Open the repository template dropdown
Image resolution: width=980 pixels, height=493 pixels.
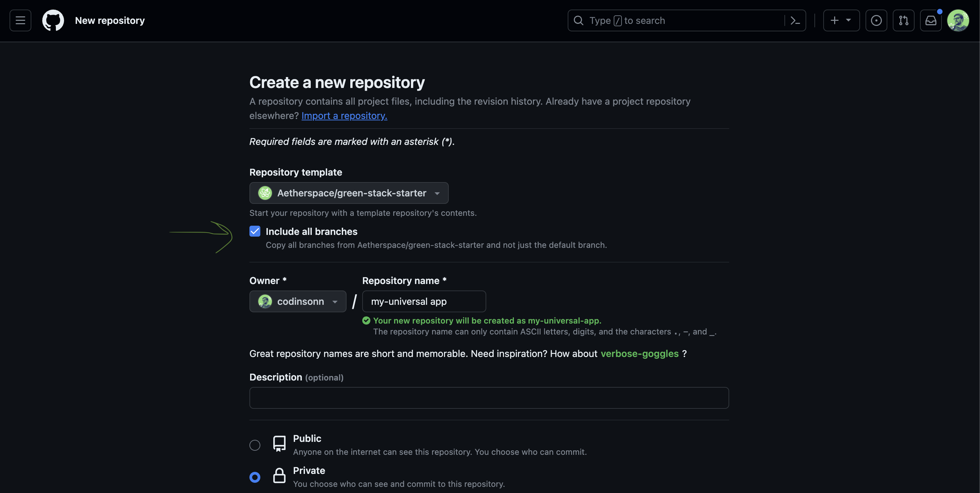pyautogui.click(x=349, y=193)
